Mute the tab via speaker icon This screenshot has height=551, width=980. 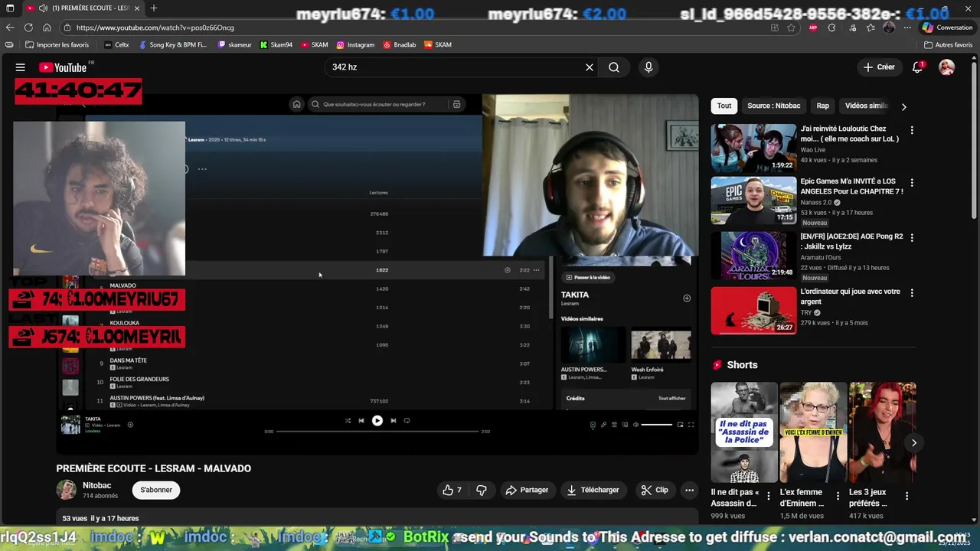[43, 8]
